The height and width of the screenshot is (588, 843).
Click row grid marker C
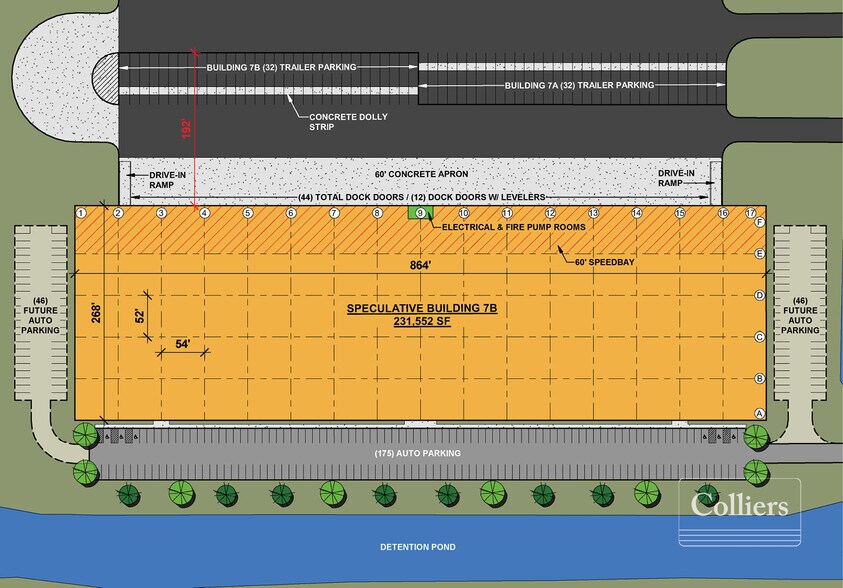pos(760,338)
